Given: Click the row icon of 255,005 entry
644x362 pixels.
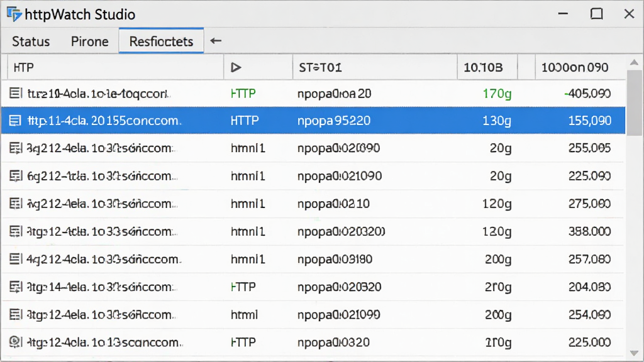Looking at the screenshot, I should click(16, 148).
